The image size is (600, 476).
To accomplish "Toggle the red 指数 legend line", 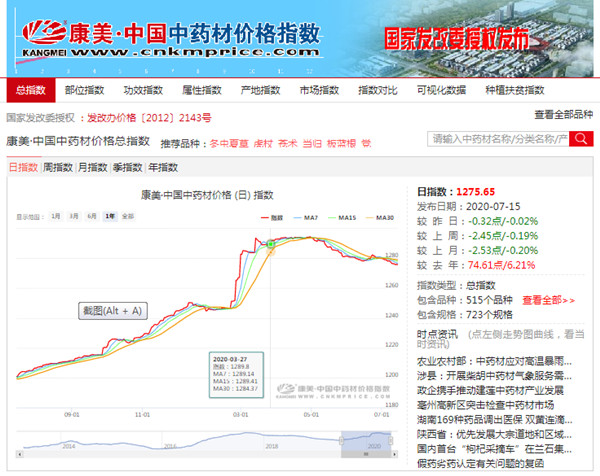I will point(272,218).
